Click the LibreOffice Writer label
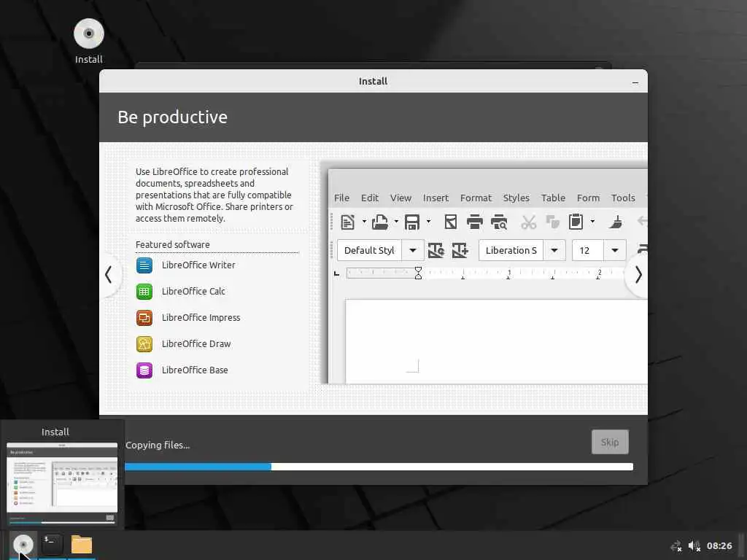 pyautogui.click(x=198, y=265)
